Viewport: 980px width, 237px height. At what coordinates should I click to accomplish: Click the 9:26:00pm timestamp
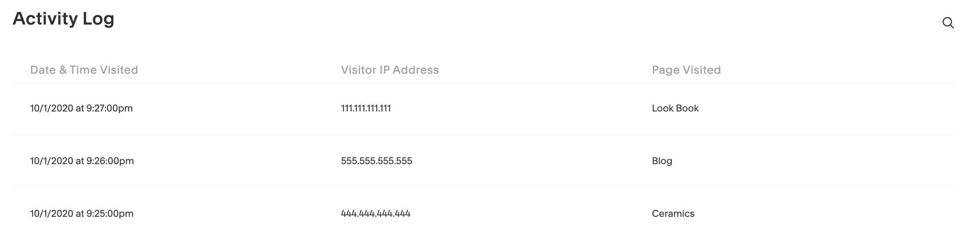[110, 161]
